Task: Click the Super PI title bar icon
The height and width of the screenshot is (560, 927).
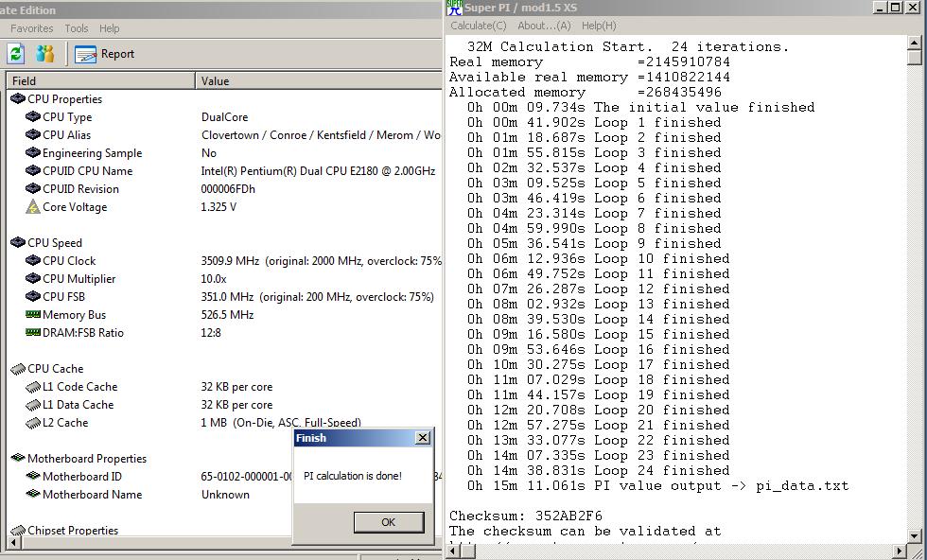Action: click(454, 8)
